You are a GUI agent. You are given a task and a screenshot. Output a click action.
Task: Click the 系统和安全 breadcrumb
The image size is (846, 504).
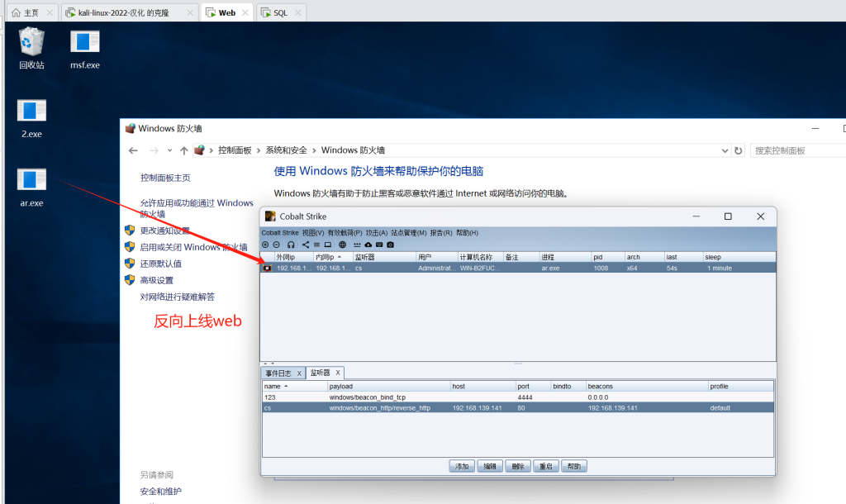tap(286, 150)
